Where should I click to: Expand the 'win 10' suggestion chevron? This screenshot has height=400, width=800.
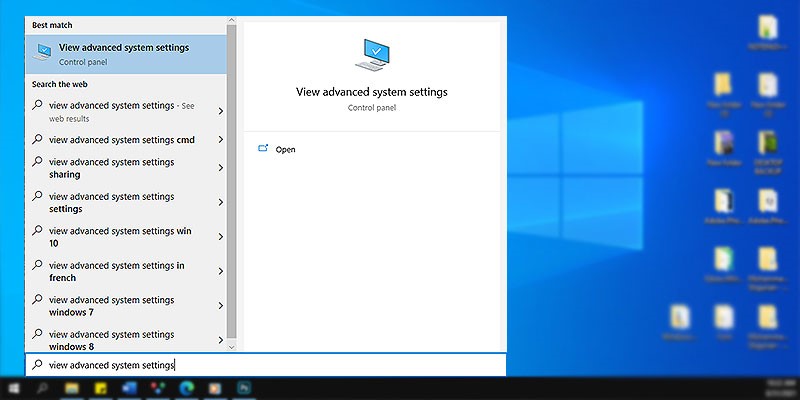point(220,237)
